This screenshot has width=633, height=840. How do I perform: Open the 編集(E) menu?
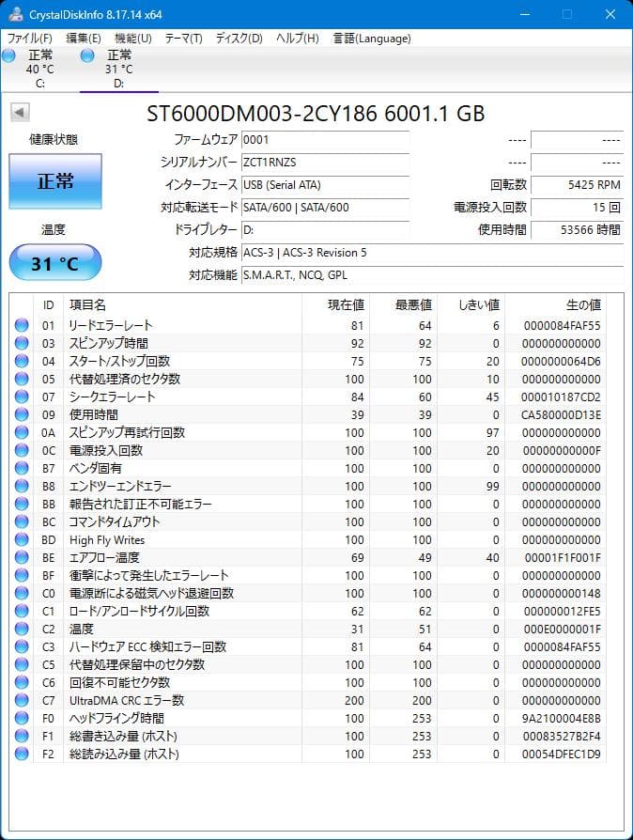point(83,38)
